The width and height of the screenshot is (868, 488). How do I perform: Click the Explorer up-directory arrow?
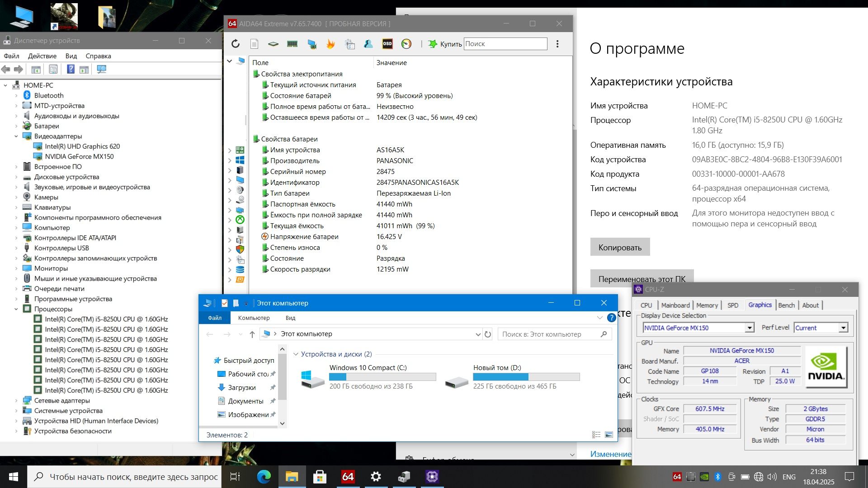click(252, 334)
